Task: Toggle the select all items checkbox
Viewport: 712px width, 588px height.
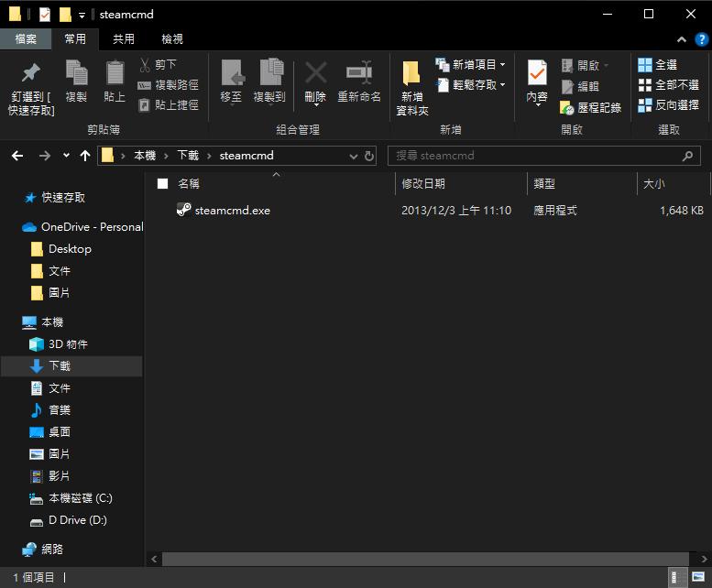Action: [x=162, y=184]
